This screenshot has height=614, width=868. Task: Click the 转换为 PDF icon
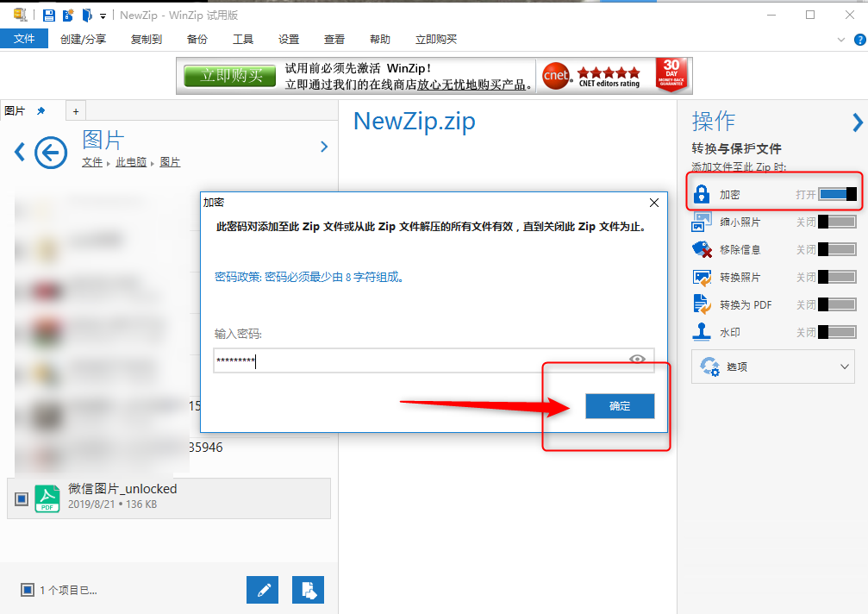[x=702, y=304]
